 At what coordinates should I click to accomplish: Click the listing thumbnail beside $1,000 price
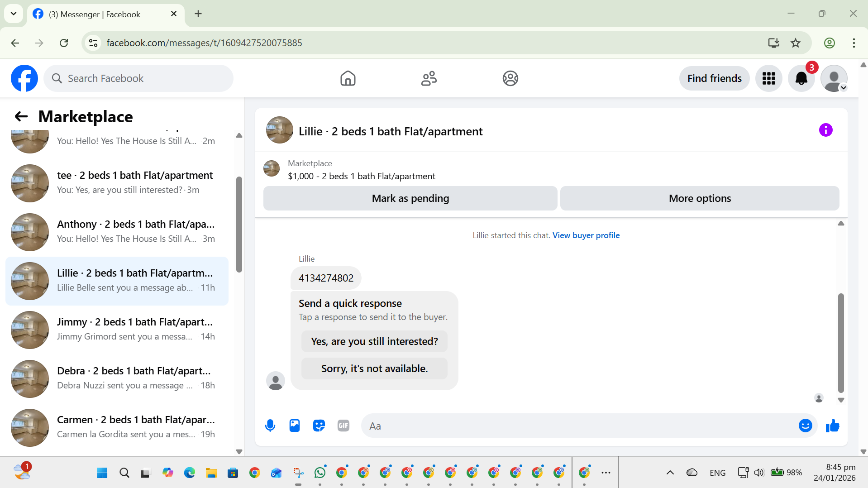pyautogui.click(x=272, y=168)
